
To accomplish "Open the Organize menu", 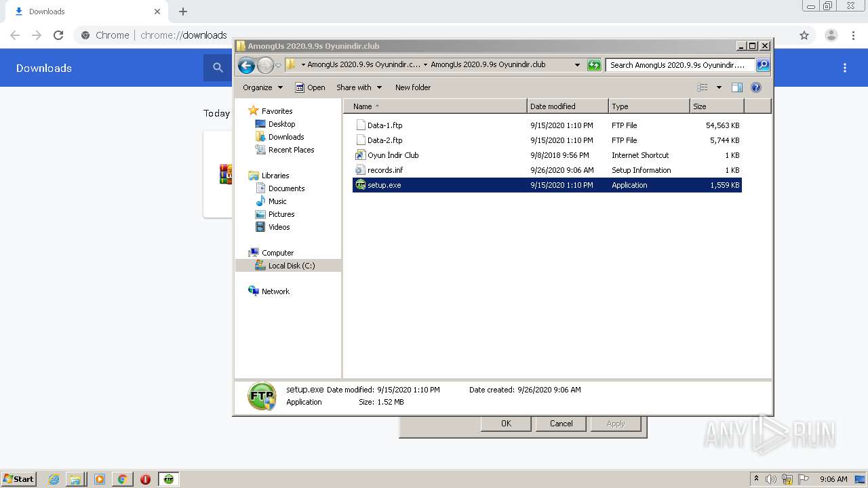I will 262,87.
